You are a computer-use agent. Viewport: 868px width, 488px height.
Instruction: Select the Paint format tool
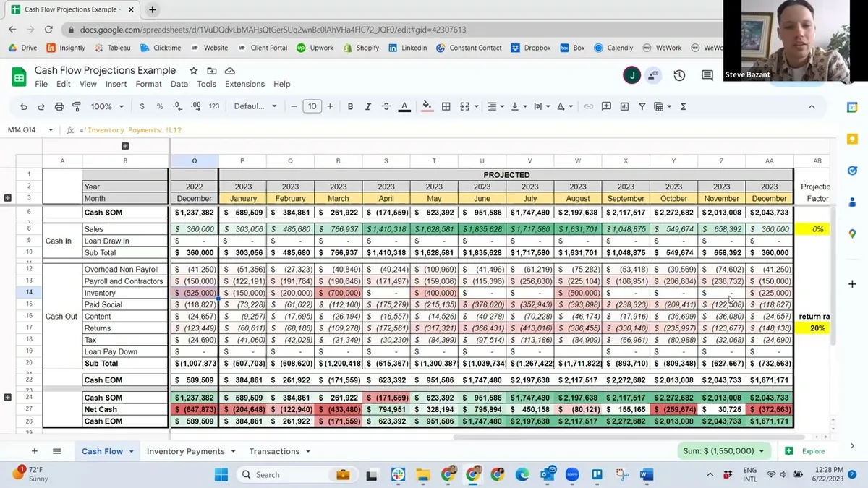click(77, 106)
